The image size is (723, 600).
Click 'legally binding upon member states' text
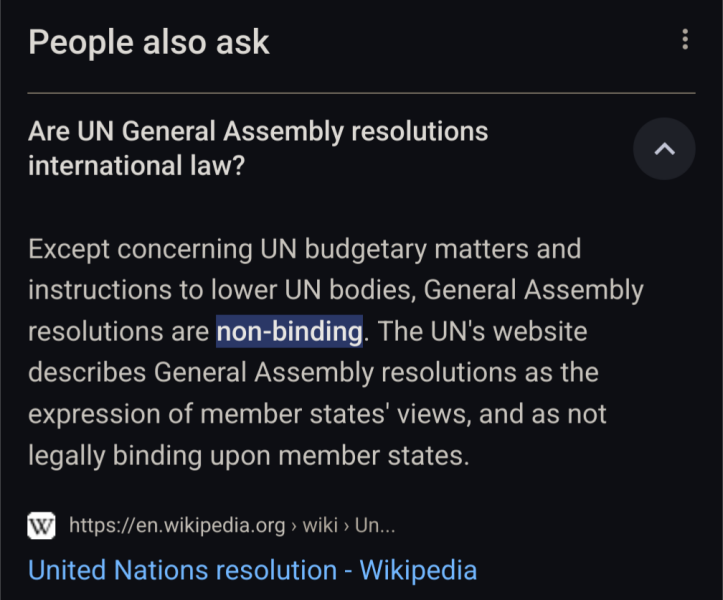(x=246, y=456)
